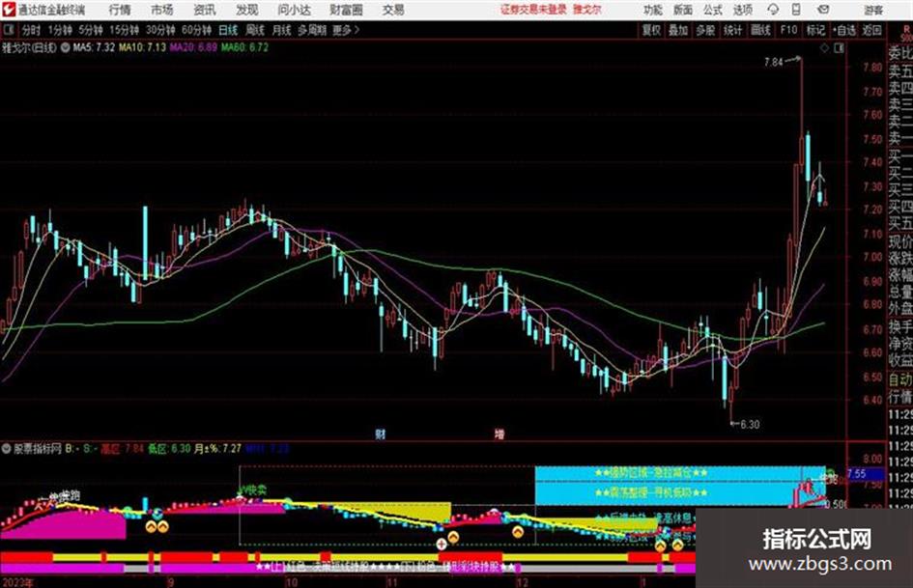Viewport: 913px width, 588px height.
Task: Click the 通达信 app logo icon
Action: point(8,10)
